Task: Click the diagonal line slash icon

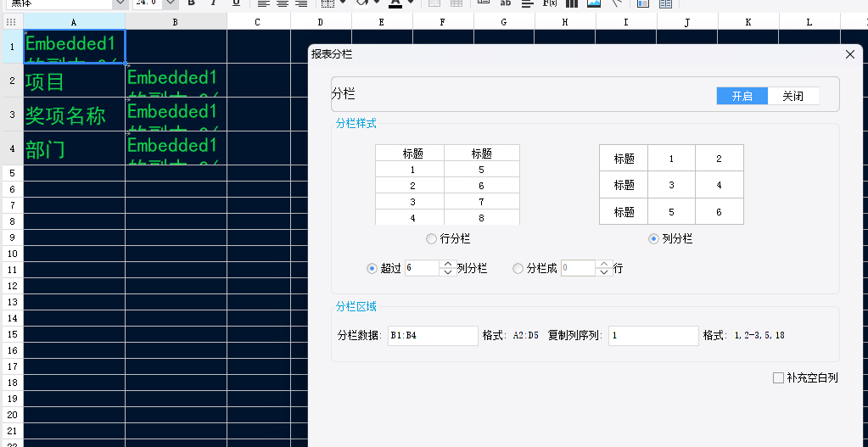Action: pos(616,3)
